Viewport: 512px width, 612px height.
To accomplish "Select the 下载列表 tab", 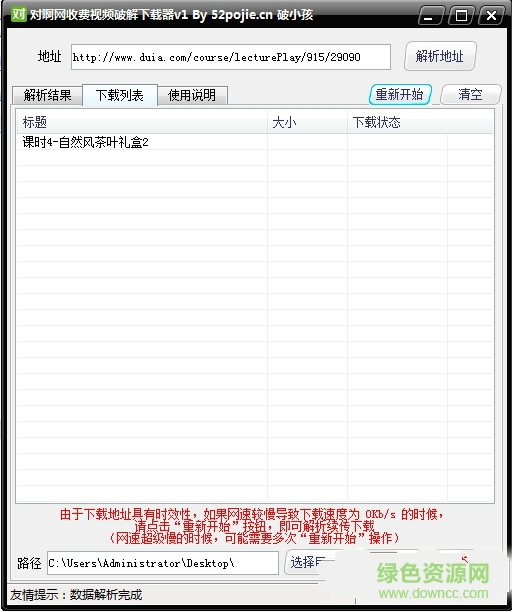I will pos(120,95).
